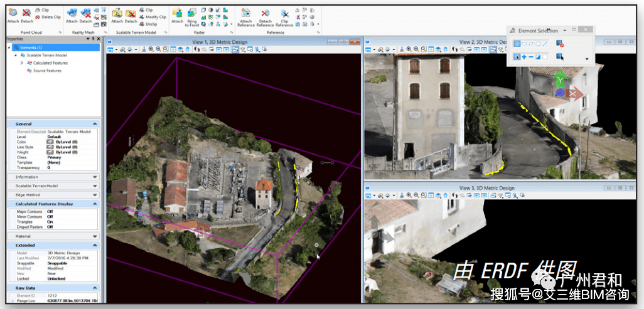Select the Subtract mode minus icon in Element Selection
Screen dimensions: 644x309
531,57
